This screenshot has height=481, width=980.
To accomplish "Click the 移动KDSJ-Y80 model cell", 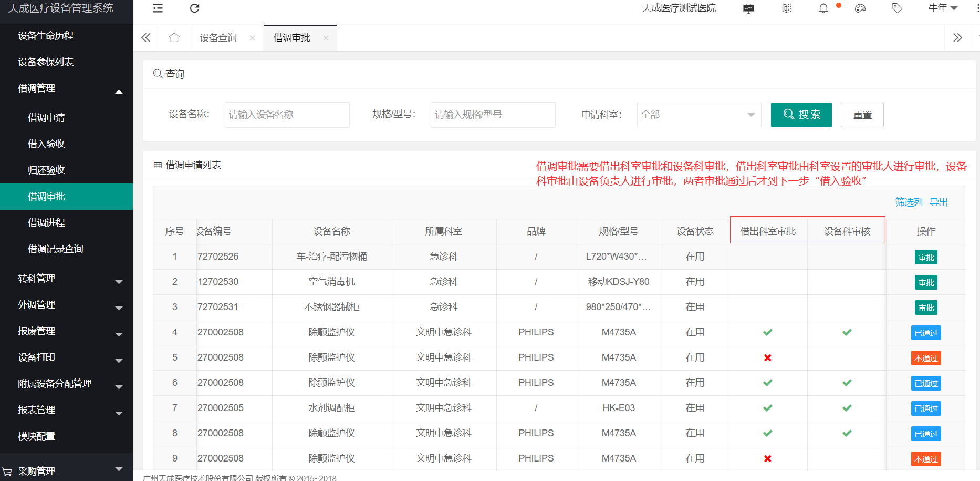I will [x=619, y=282].
